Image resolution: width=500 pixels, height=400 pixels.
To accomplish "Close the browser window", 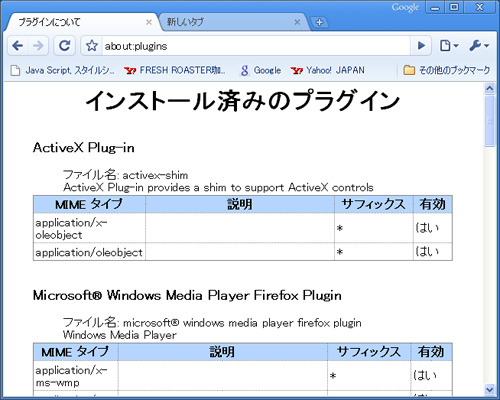I will 480,7.
